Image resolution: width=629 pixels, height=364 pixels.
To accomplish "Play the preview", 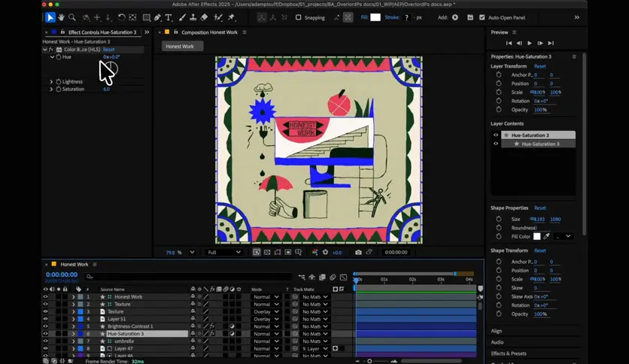I will click(x=530, y=44).
